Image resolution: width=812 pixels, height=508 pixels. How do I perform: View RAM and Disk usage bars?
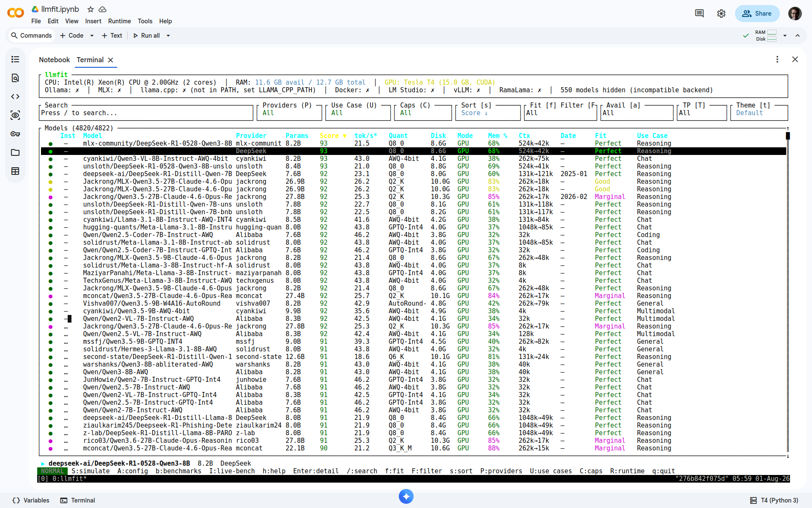point(766,36)
